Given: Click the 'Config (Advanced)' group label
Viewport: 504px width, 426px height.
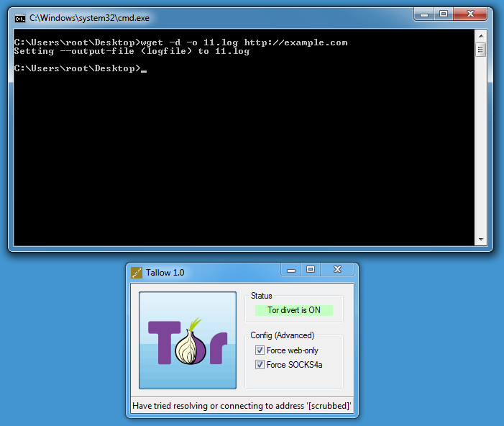Looking at the screenshot, I should tap(283, 335).
